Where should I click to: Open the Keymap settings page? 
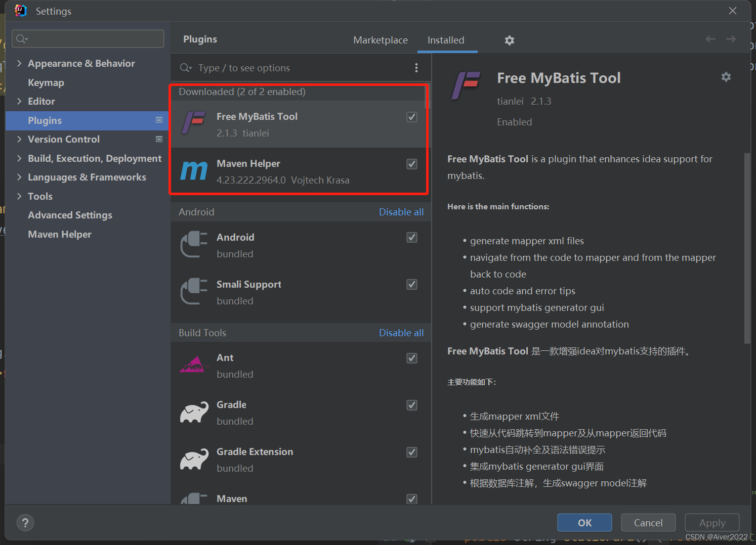click(x=46, y=82)
